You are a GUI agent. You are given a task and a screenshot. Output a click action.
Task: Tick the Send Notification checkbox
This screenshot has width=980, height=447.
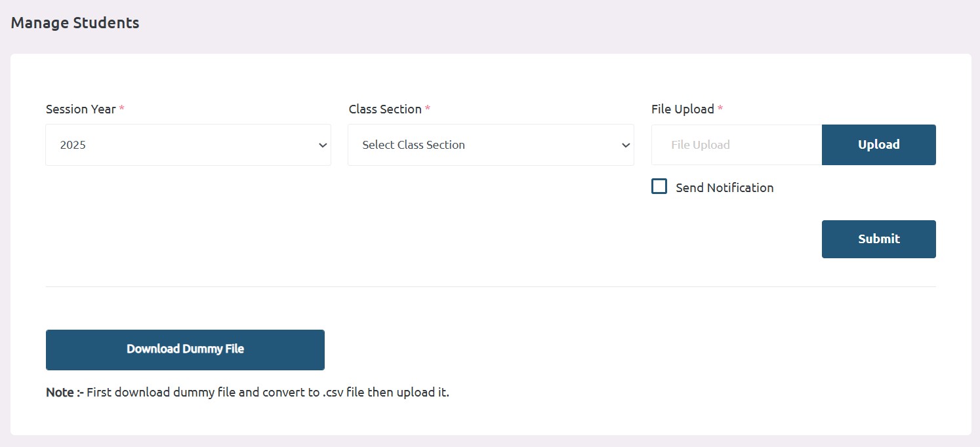tap(659, 186)
